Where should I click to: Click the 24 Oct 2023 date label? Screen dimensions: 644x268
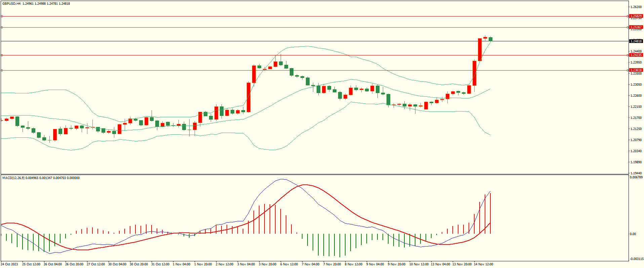10,264
